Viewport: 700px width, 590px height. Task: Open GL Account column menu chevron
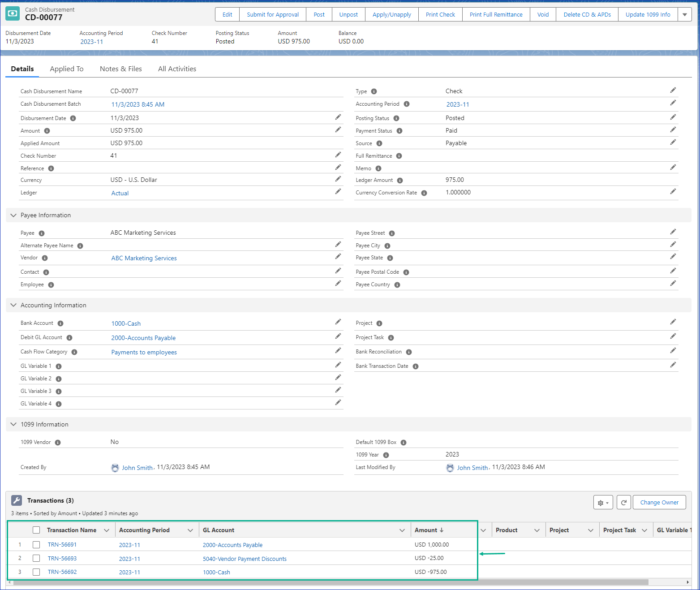click(402, 530)
